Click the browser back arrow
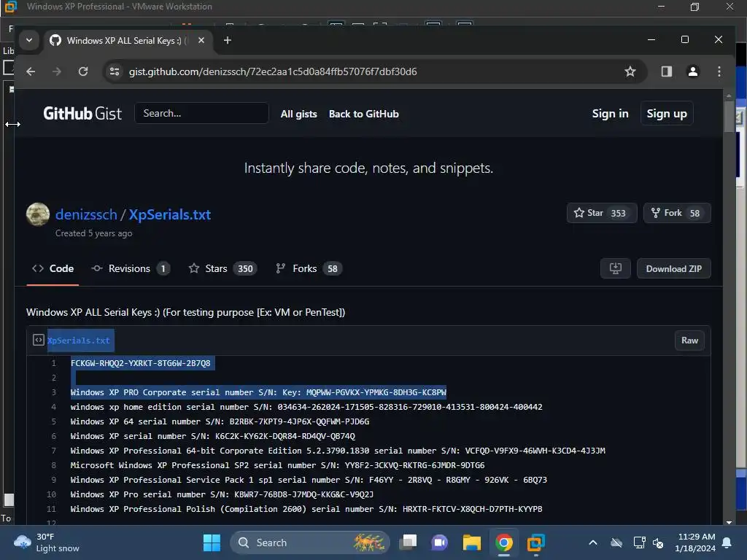The width and height of the screenshot is (747, 560). pyautogui.click(x=31, y=71)
